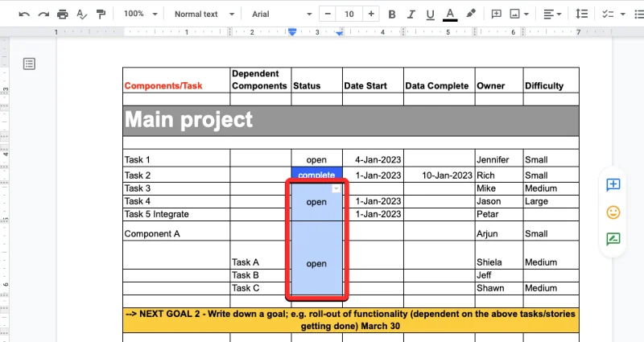Click the Undo arrow icon
This screenshot has height=342, width=644.
pos(24,14)
